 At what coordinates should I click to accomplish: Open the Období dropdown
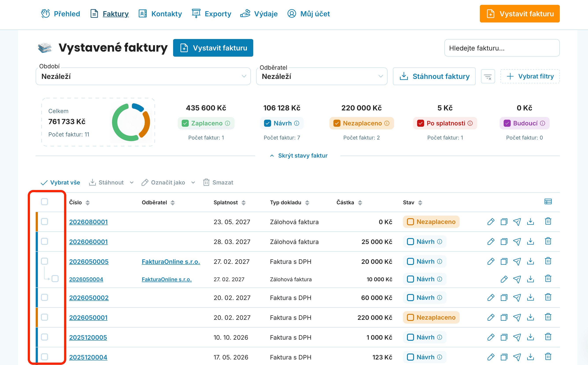143,76
